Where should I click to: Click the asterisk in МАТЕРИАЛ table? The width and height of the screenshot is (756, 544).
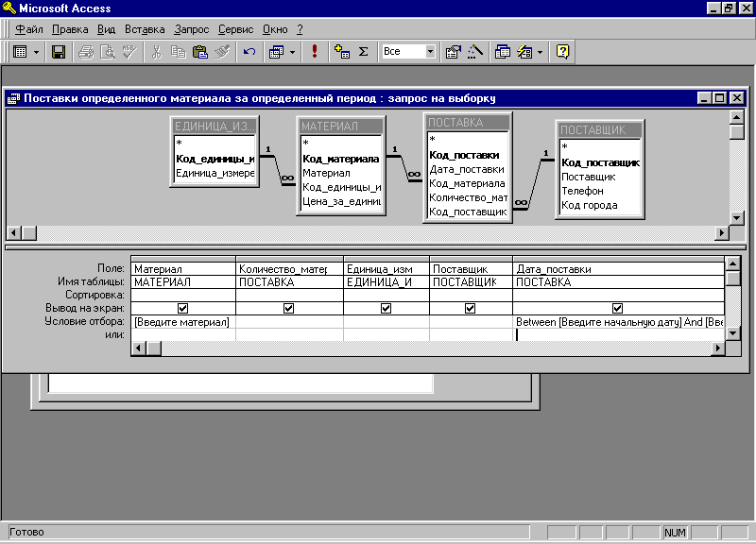tap(305, 144)
